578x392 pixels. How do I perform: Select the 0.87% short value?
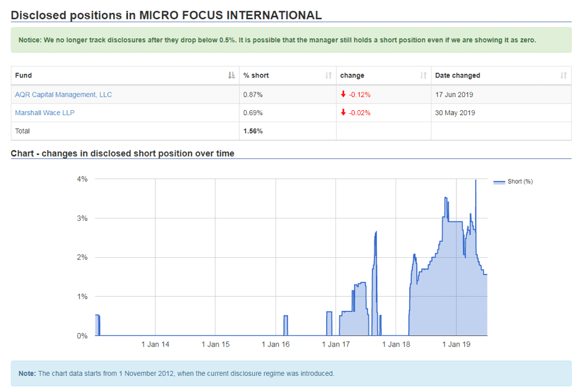point(253,95)
